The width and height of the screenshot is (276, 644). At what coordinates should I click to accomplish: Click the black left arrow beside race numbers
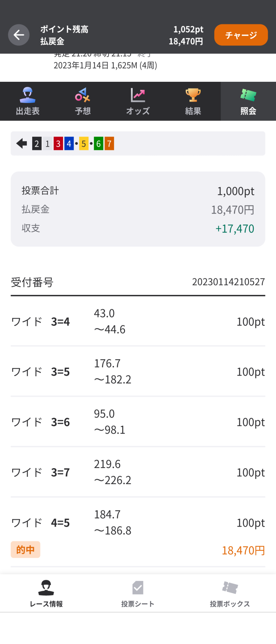click(22, 144)
